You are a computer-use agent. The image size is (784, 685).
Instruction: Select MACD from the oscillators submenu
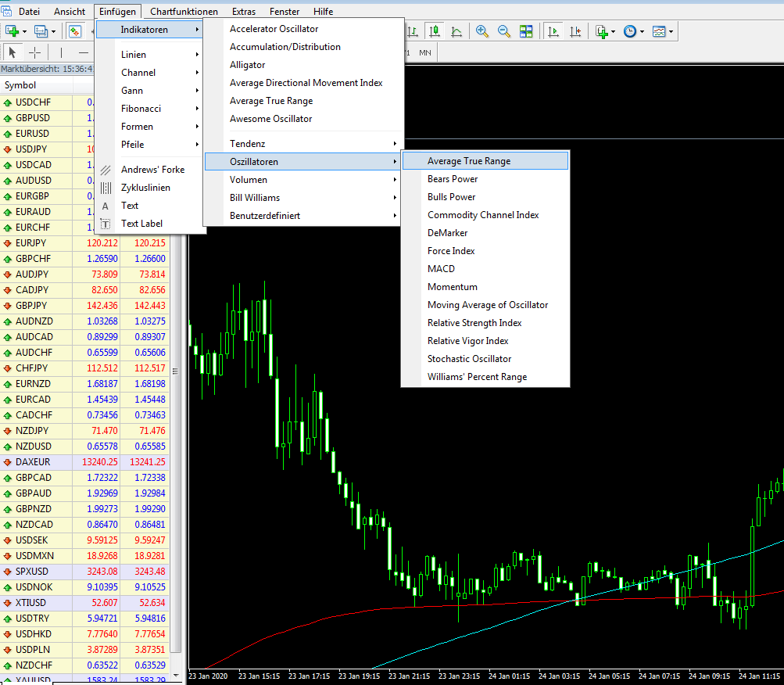[441, 269]
